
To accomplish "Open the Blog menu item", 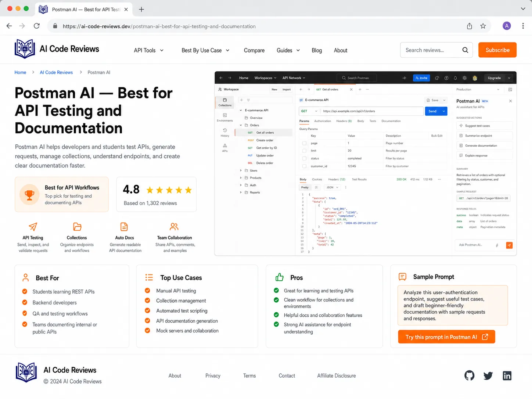I will tap(317, 50).
